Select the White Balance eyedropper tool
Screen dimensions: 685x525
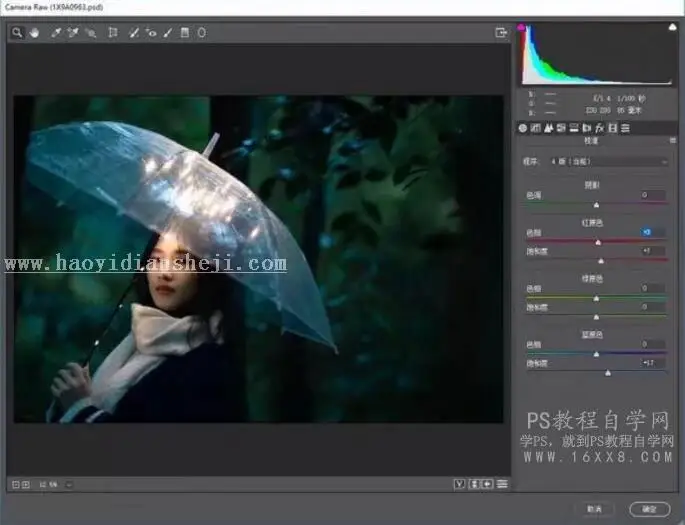(55, 33)
